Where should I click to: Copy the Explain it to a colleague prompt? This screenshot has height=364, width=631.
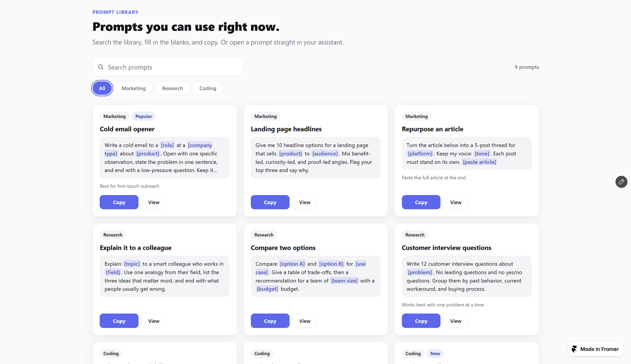[x=119, y=321]
